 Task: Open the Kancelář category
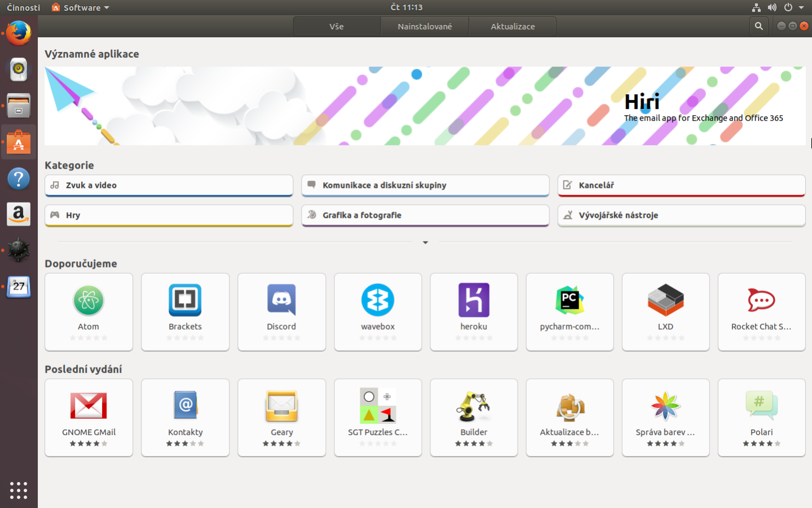681,186
